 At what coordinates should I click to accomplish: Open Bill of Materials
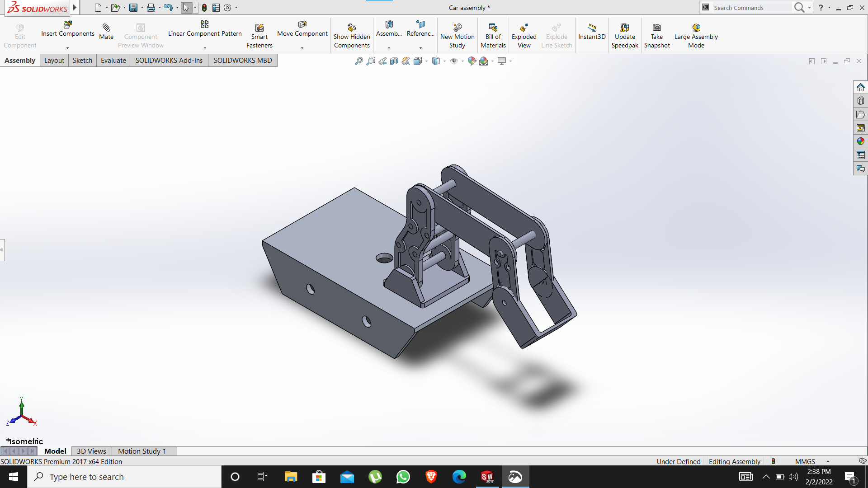pyautogui.click(x=493, y=36)
